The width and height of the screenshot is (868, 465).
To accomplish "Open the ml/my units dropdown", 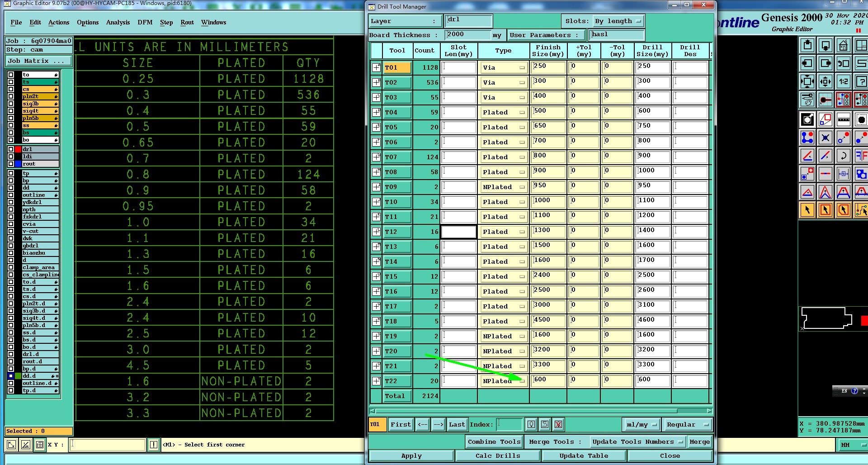I will point(642,424).
